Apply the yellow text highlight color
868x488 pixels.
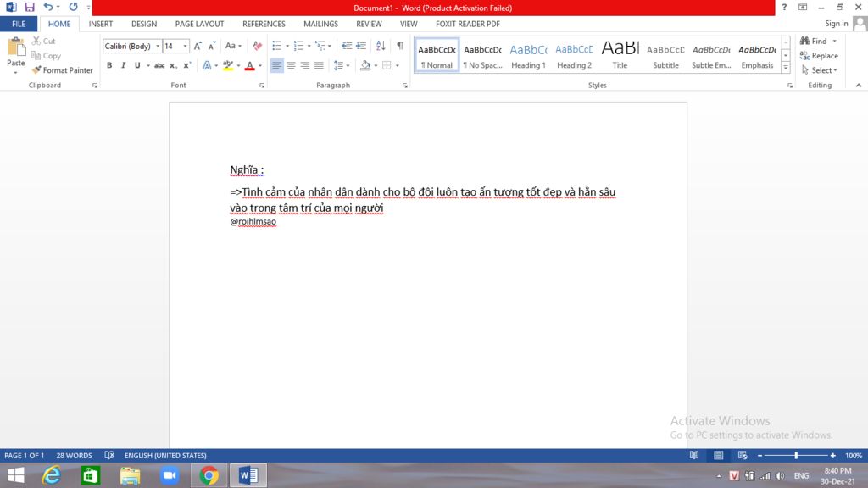[x=227, y=65]
